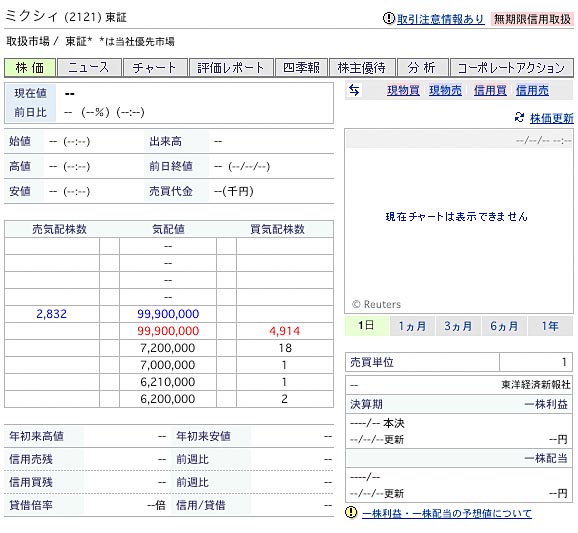Select the 3ヵ月 chart period tab
The width and height of the screenshot is (578, 533).
[x=458, y=325]
